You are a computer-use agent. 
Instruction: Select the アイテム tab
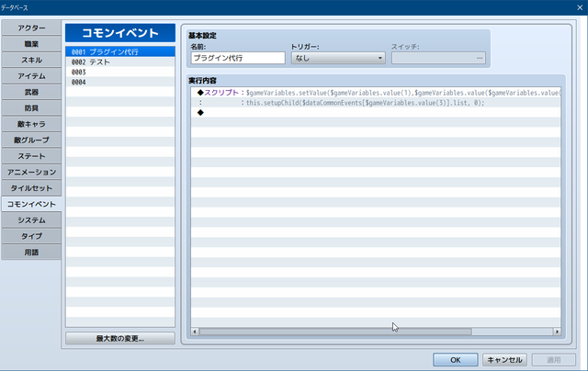tap(31, 76)
